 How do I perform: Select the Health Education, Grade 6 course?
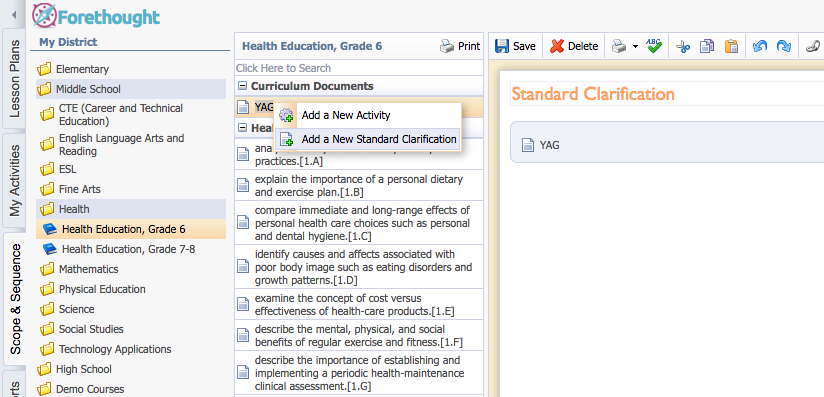(x=131, y=229)
